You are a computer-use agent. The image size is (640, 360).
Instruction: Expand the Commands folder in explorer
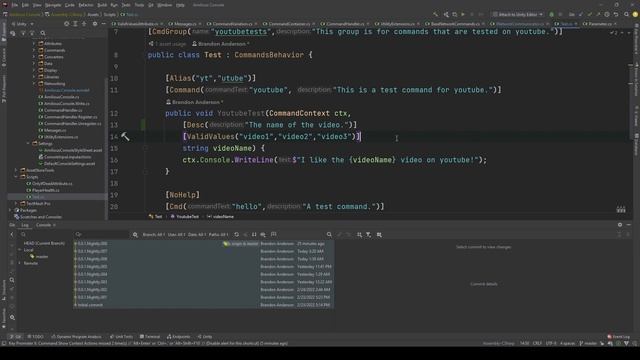[34, 50]
